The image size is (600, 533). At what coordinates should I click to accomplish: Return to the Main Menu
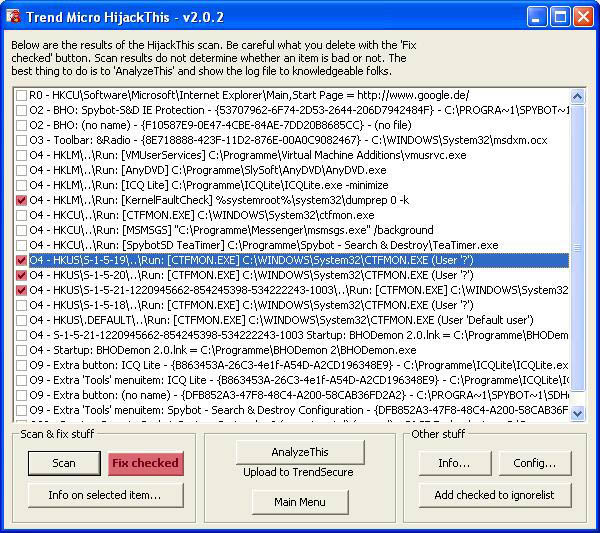[300, 502]
